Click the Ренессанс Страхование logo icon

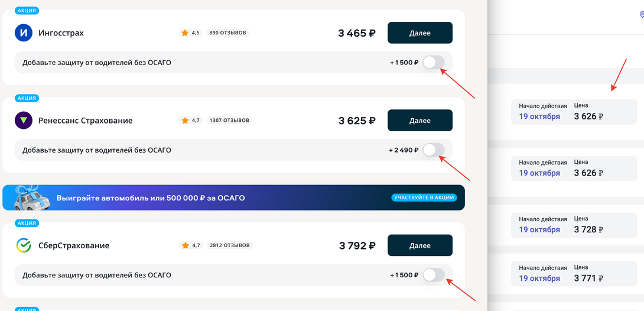24,121
